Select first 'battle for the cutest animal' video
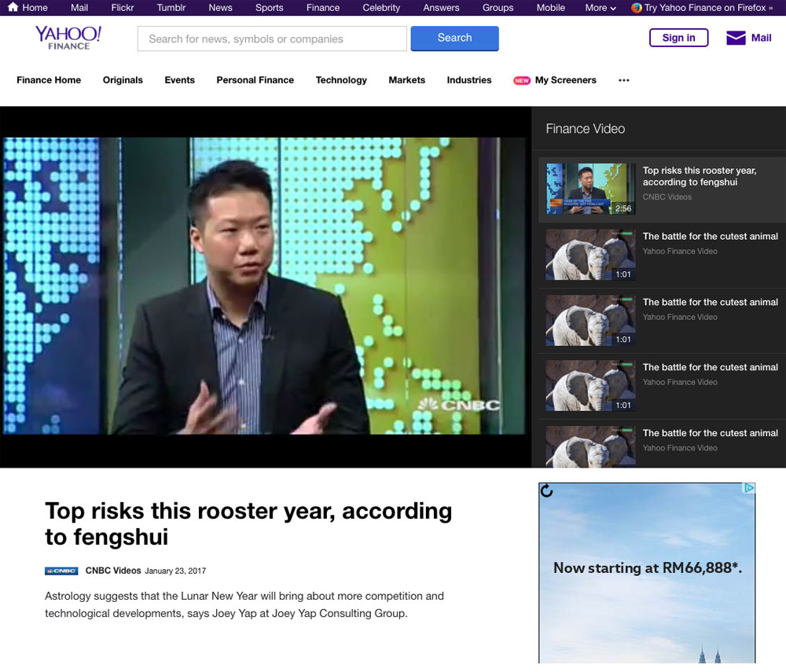 [590, 255]
